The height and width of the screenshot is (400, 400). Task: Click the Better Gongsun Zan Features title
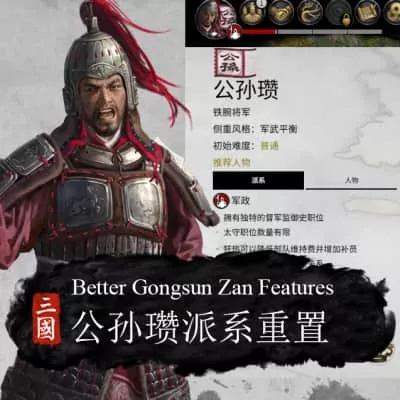203,288
